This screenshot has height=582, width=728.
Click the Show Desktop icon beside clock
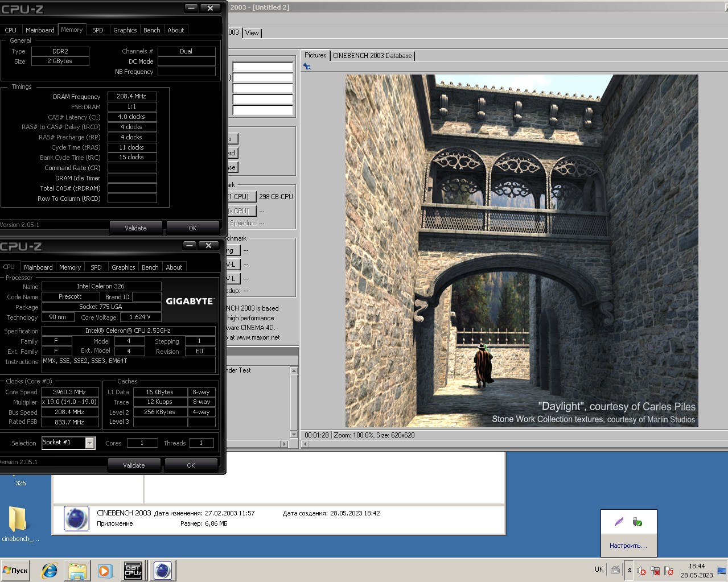pos(722,570)
